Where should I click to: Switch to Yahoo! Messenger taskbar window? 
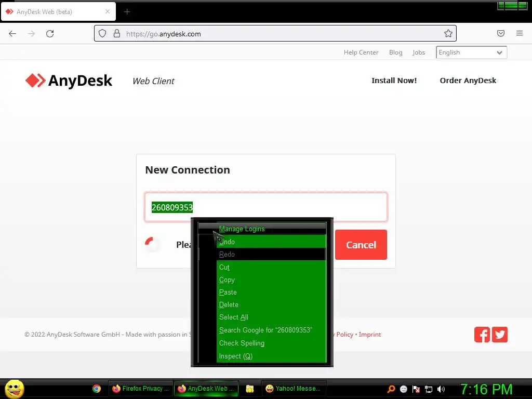click(x=294, y=389)
